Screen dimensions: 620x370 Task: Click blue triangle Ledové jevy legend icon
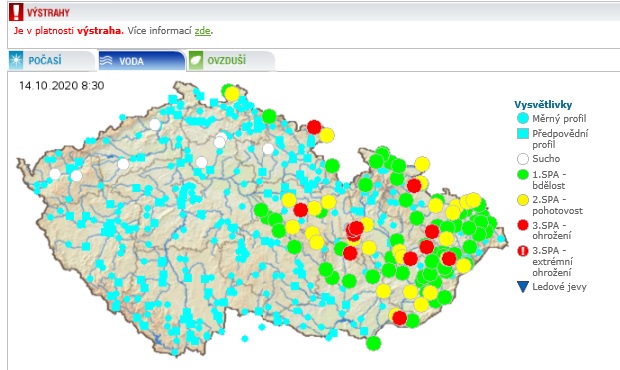[523, 287]
